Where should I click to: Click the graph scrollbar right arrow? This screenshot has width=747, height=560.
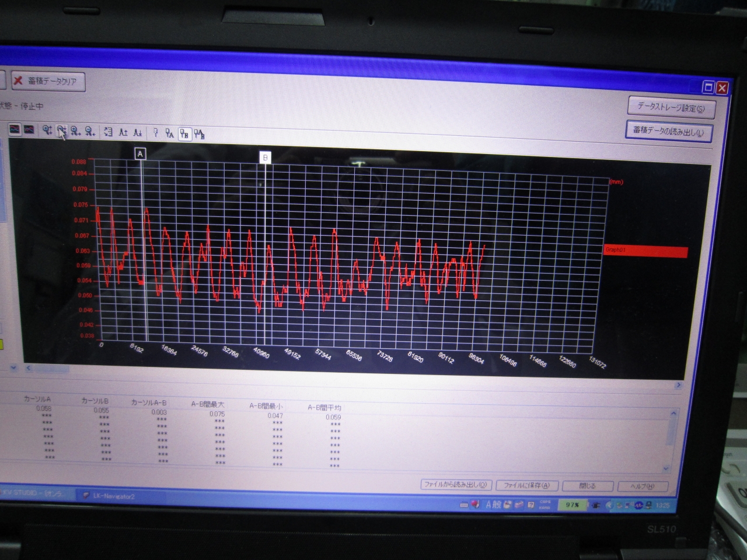pyautogui.click(x=678, y=385)
